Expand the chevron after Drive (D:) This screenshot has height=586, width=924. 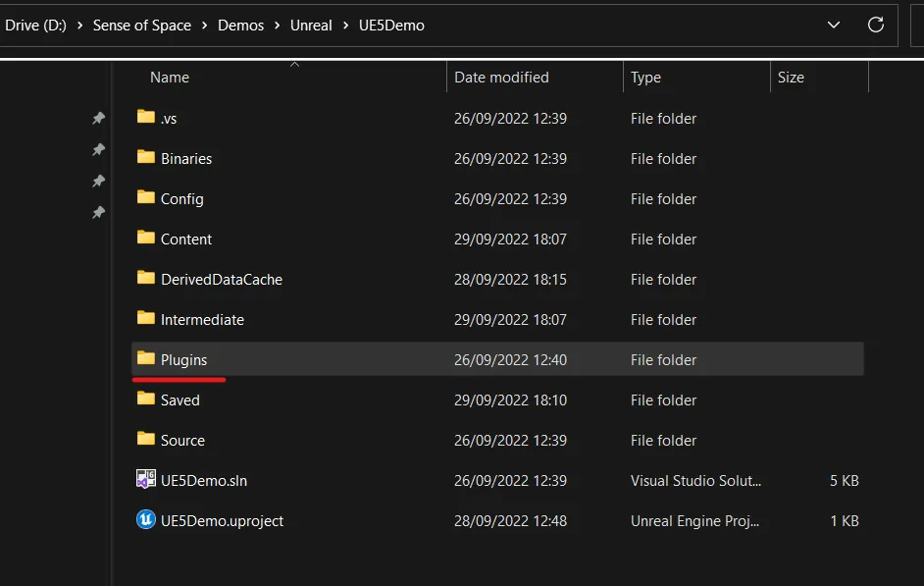coord(79,26)
